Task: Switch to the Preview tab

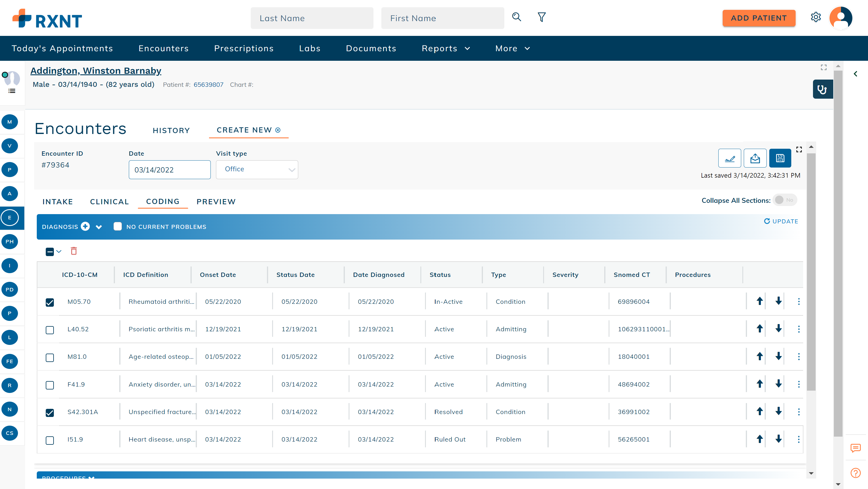Action: point(216,201)
